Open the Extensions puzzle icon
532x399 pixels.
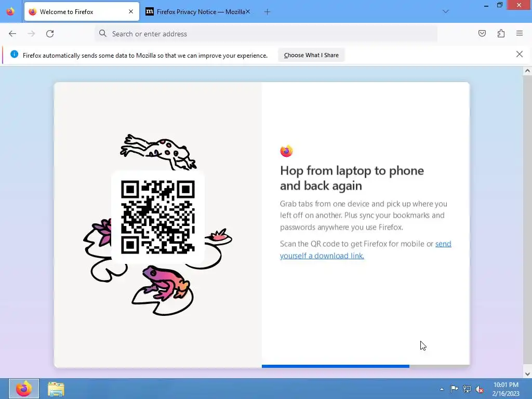pos(501,33)
